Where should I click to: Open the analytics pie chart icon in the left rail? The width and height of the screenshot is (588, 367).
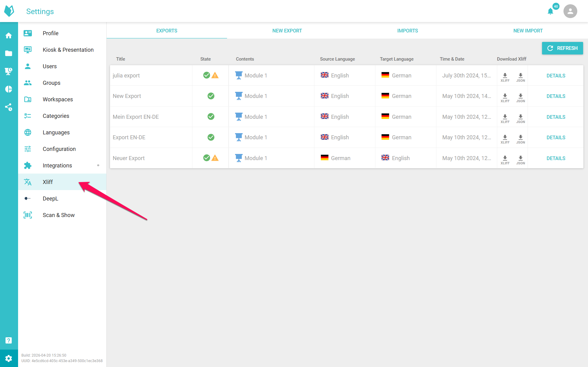click(9, 89)
